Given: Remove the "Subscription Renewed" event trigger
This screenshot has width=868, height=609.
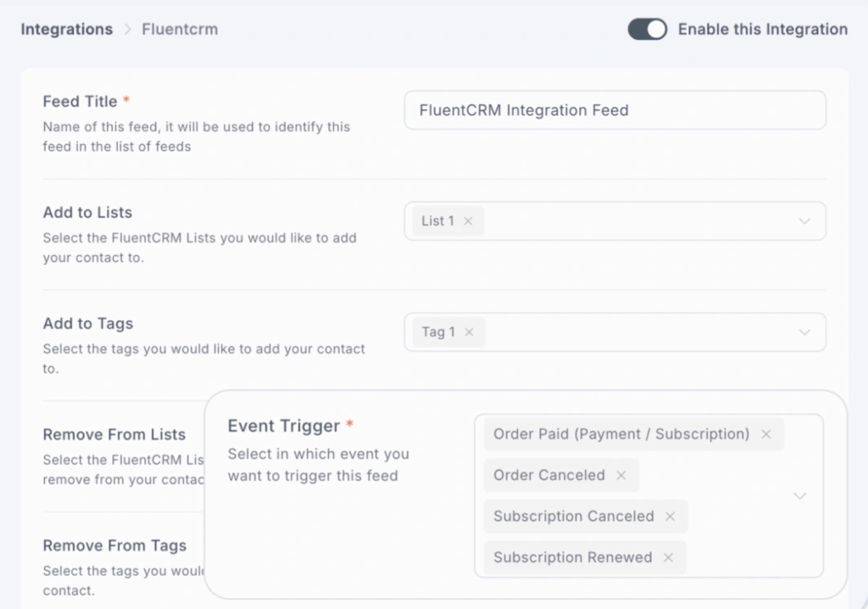Looking at the screenshot, I should point(669,557).
